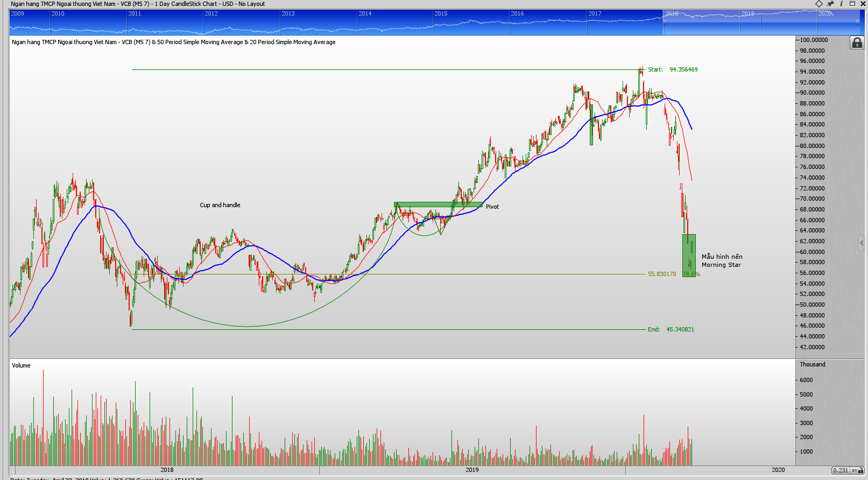
Task: Click the Volume pane label
Action: tap(21, 365)
